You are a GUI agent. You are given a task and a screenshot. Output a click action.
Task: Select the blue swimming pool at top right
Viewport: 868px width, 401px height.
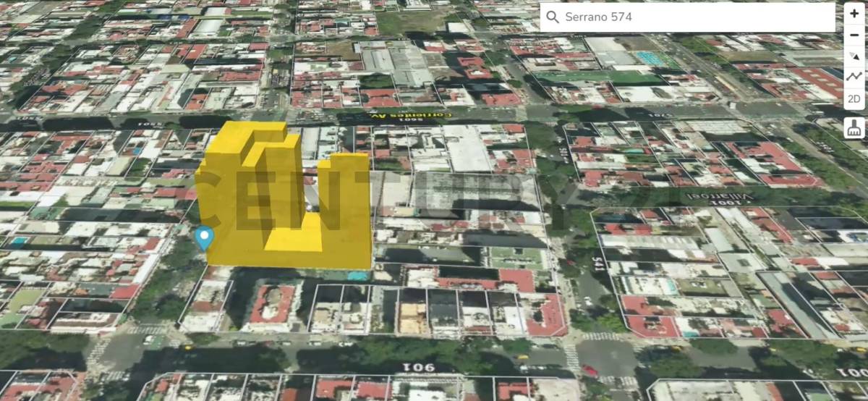[x=649, y=57]
